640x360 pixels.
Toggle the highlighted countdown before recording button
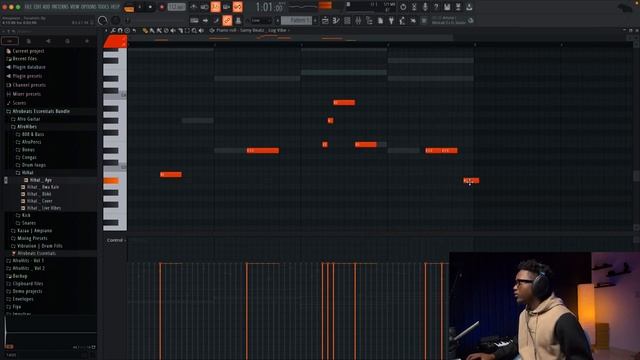pyautogui.click(x=216, y=7)
